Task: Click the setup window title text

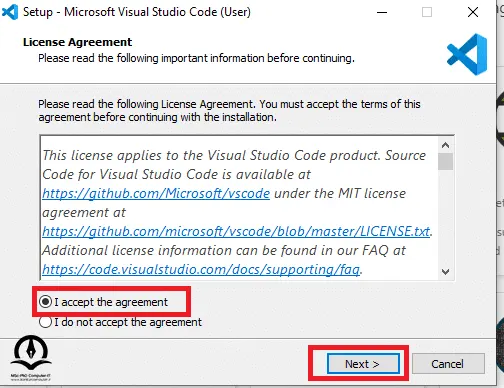Action: 137,12
